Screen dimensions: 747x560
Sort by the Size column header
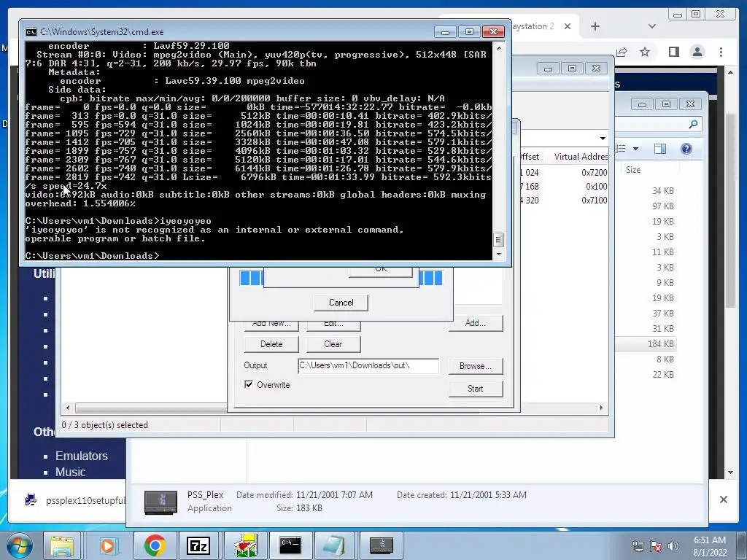633,170
